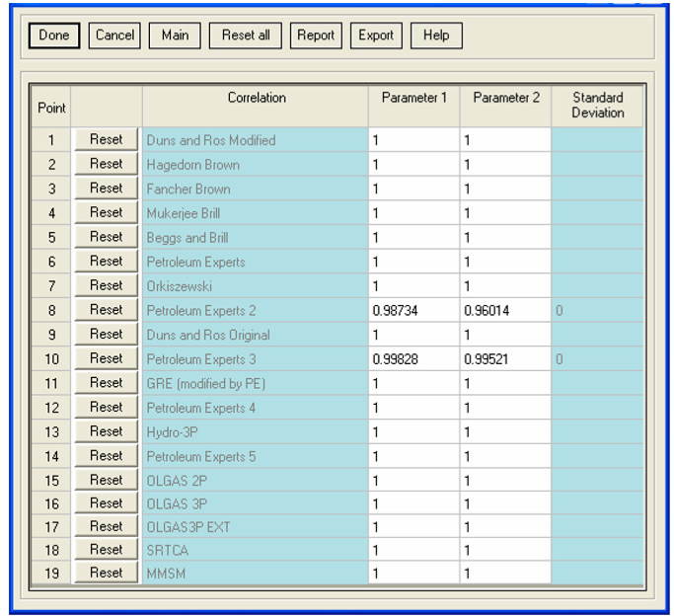Select point number 19 row header
The width and height of the screenshot is (674, 616).
click(51, 573)
